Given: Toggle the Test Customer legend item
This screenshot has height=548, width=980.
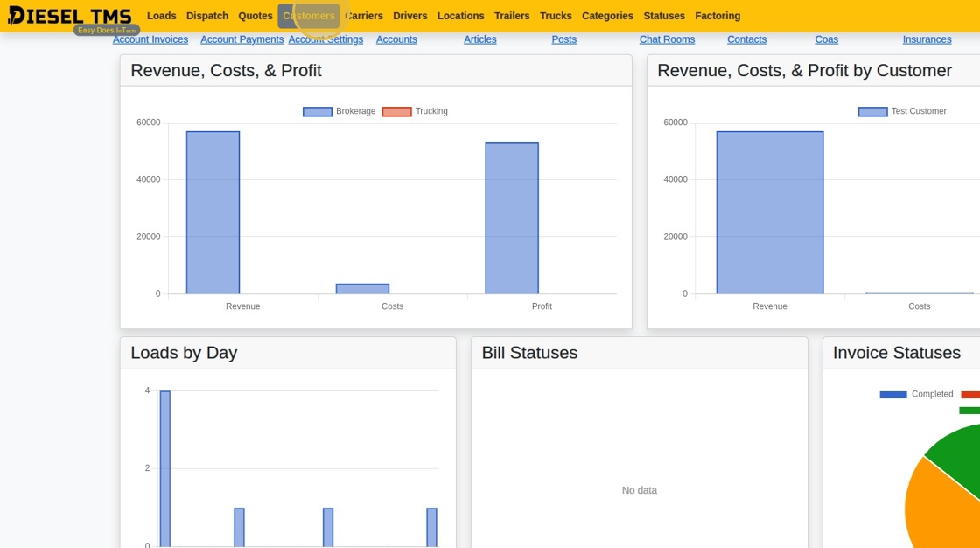Looking at the screenshot, I should pyautogui.click(x=902, y=111).
